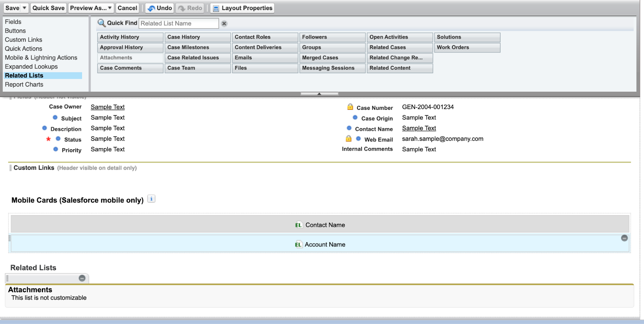Select the Solutions palette item
Image resolution: width=644 pixels, height=324 pixels.
pos(467,37)
